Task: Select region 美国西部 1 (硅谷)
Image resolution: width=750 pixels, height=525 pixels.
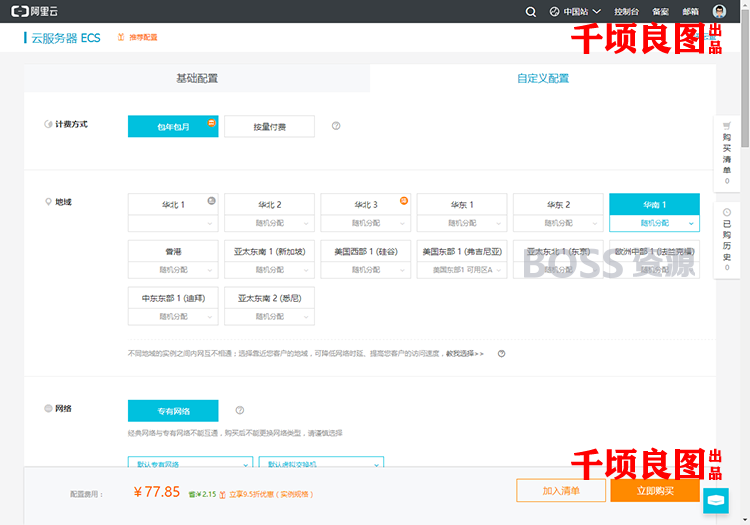Action: (x=366, y=252)
